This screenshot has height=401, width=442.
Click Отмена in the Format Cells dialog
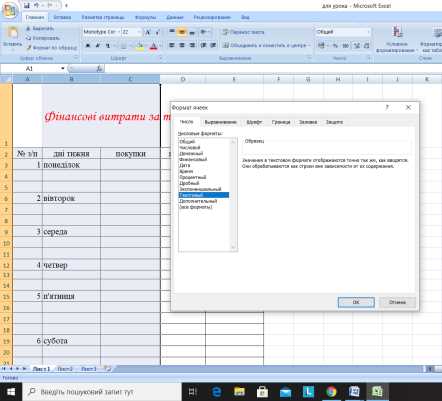point(397,302)
